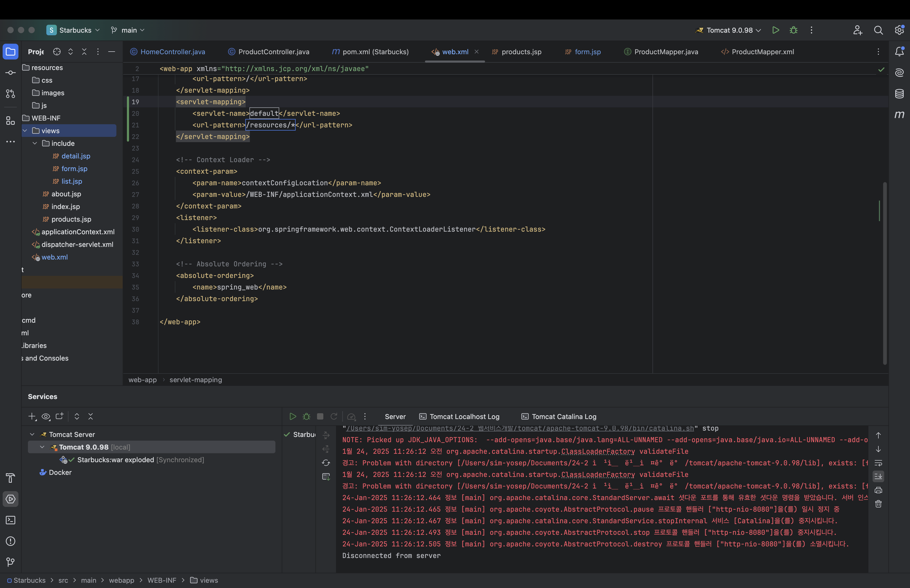Clear the server console output
This screenshot has width=910, height=588.
point(878,504)
